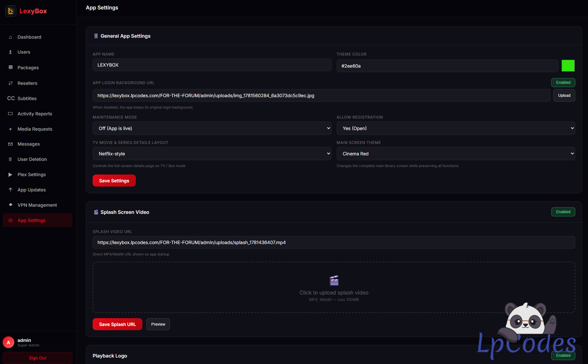Screen dimensions: 588x364
Task: Sign Out of admin account
Action: click(x=37, y=358)
